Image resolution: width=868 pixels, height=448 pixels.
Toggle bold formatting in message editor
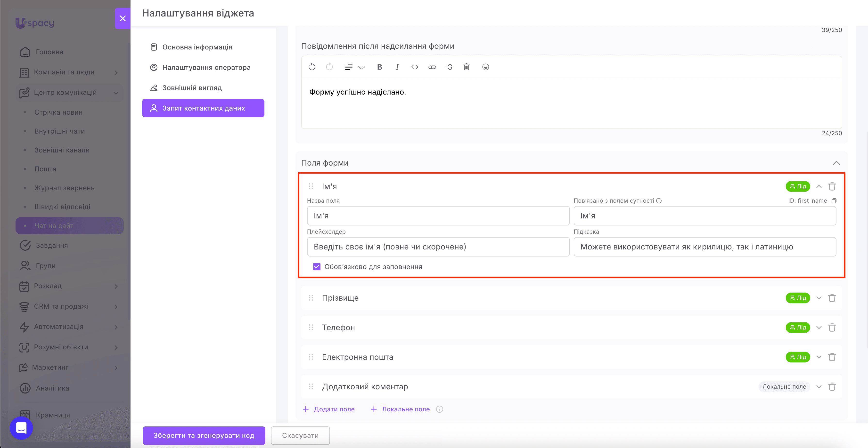pos(379,67)
